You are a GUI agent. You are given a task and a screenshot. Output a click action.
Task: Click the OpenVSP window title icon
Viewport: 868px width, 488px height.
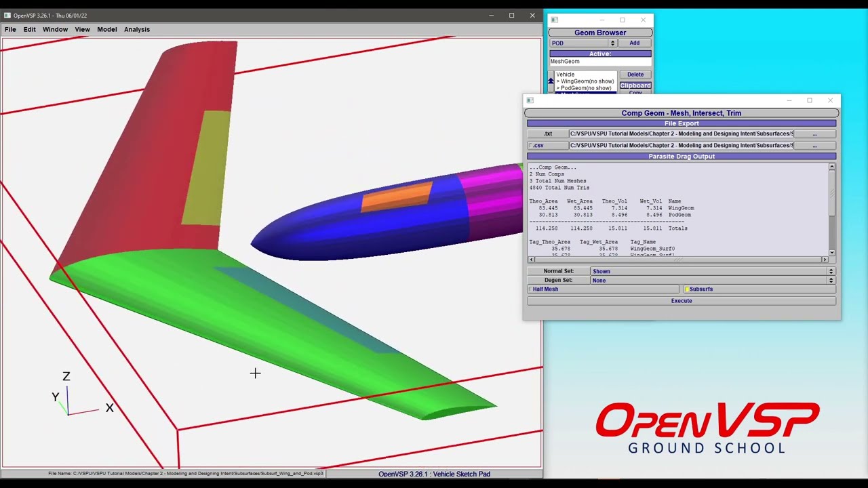click(x=7, y=16)
